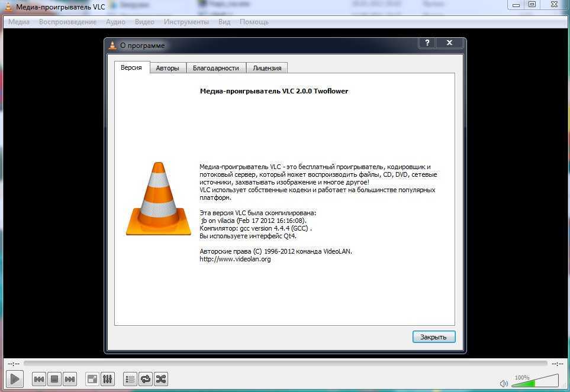This screenshot has height=392, width=570.
Task: Open extended settings equalizer icon
Action: [108, 380]
